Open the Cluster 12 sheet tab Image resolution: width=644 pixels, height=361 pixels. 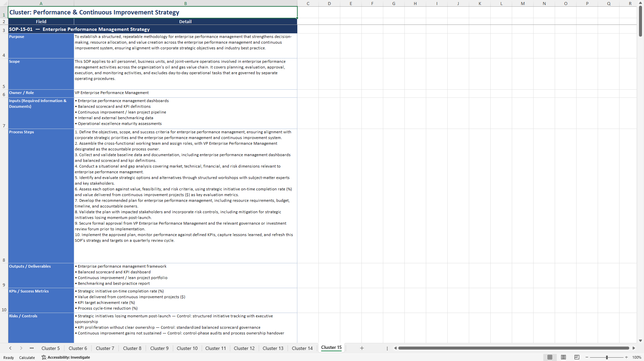point(244,348)
